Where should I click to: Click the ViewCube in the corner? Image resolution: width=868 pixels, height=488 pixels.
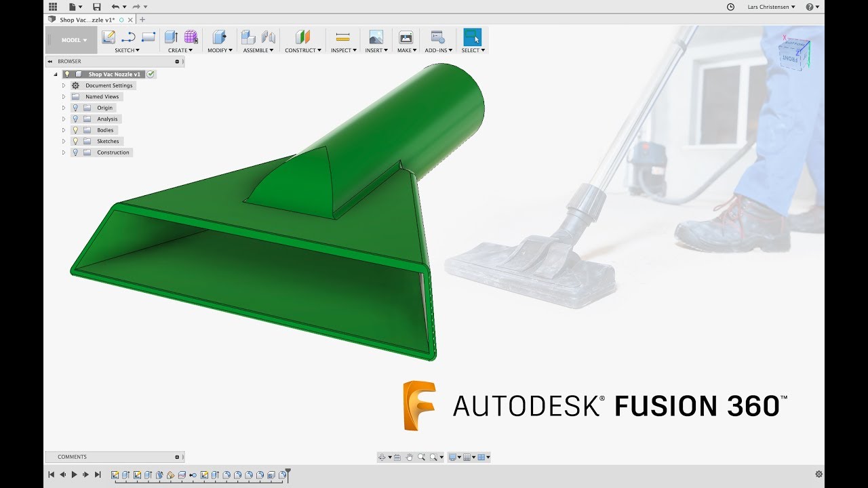coord(794,54)
